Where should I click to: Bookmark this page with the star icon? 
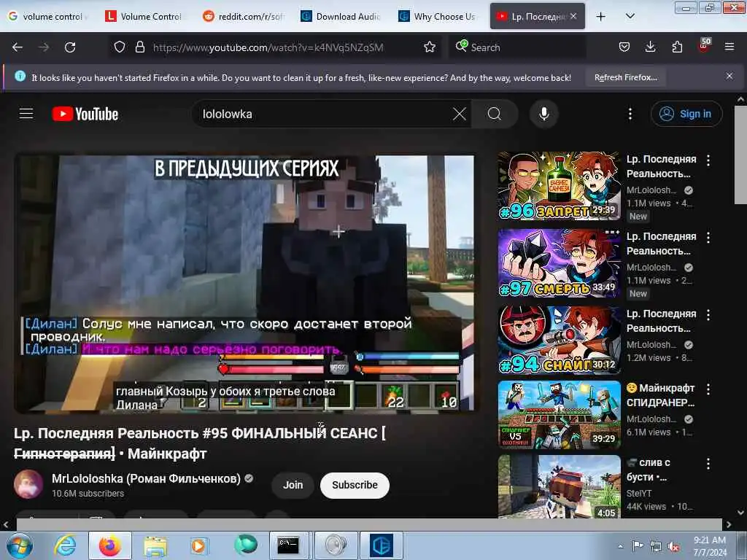tap(430, 47)
